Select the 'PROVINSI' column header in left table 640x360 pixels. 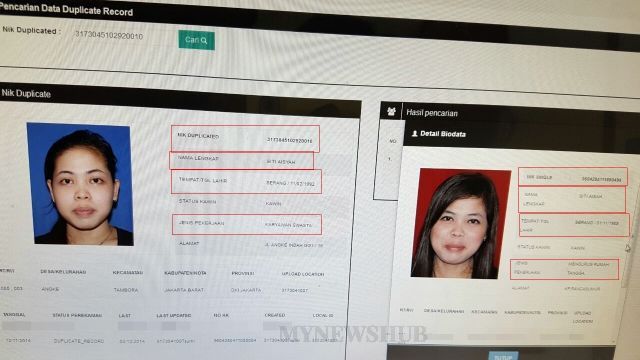pos(243,273)
